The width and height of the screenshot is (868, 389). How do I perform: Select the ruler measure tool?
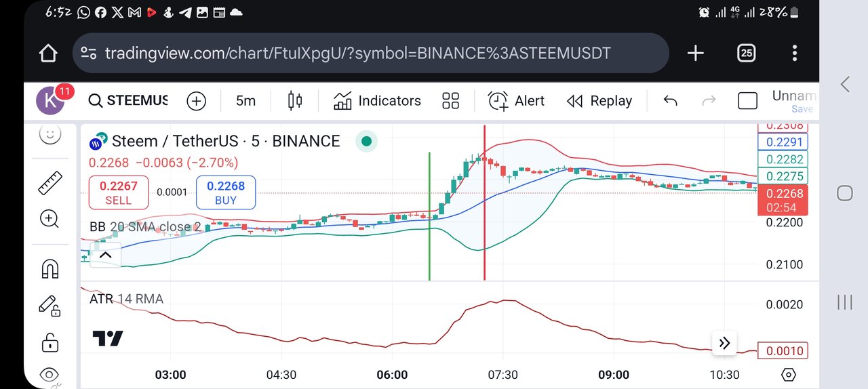coord(50,183)
